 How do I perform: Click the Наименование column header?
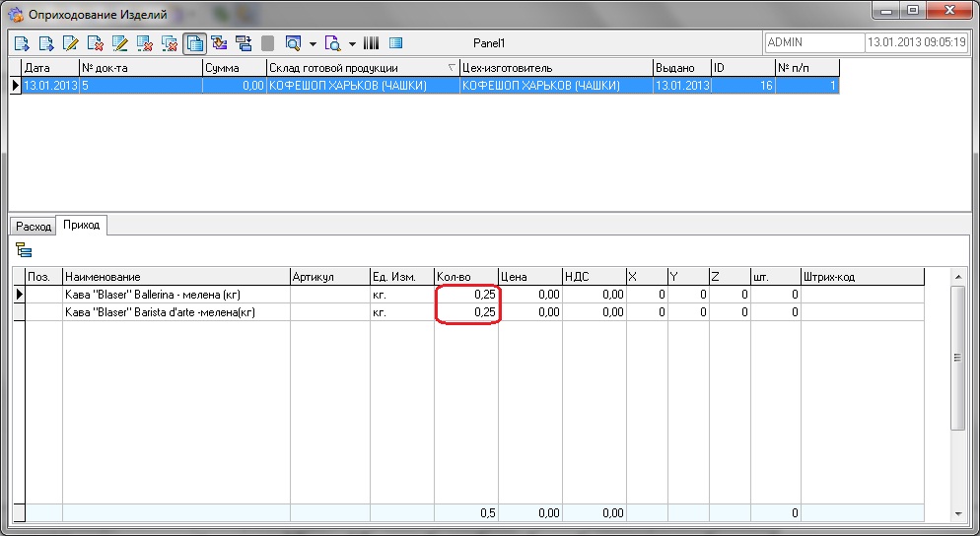pyautogui.click(x=175, y=277)
